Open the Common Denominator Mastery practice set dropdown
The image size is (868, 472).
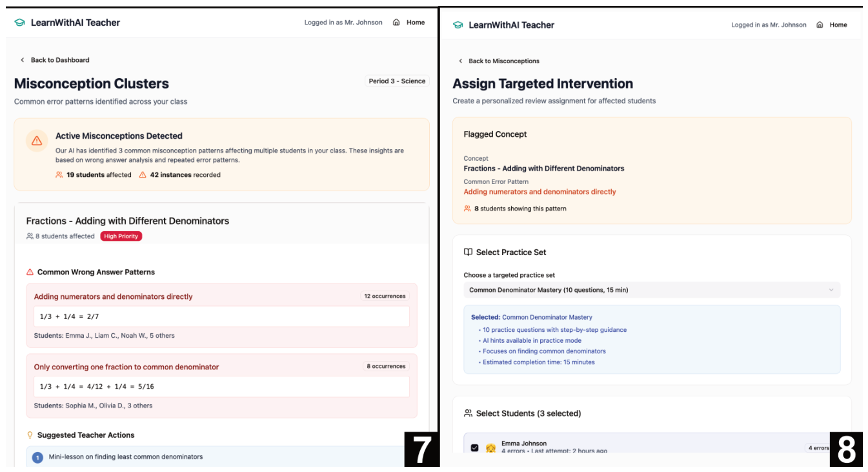click(x=652, y=290)
